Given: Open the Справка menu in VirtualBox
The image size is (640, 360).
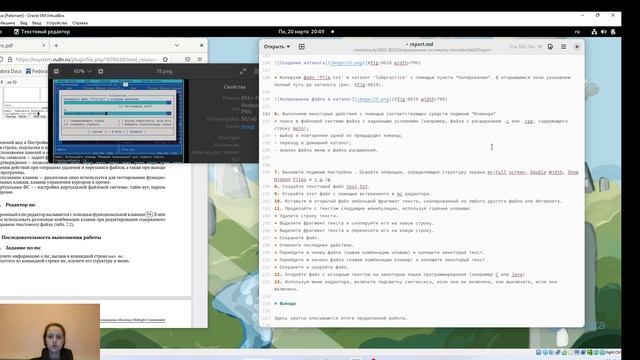Looking at the screenshot, I should point(80,23).
